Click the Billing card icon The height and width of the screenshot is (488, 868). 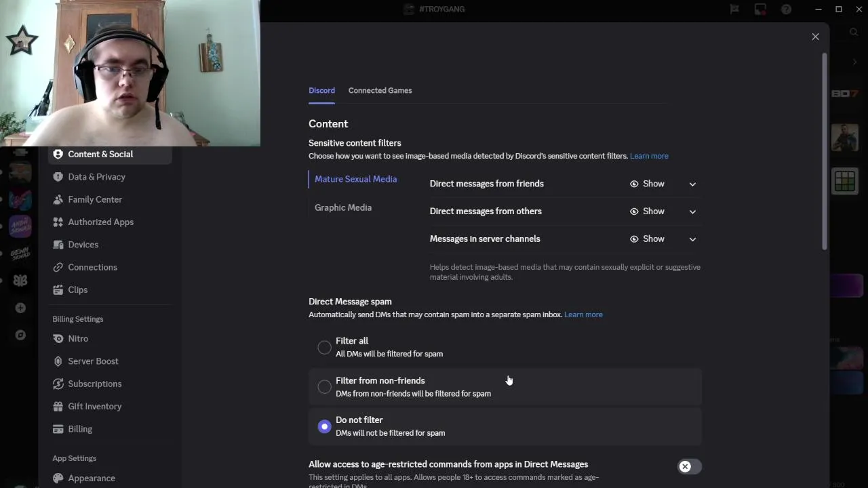point(58,429)
